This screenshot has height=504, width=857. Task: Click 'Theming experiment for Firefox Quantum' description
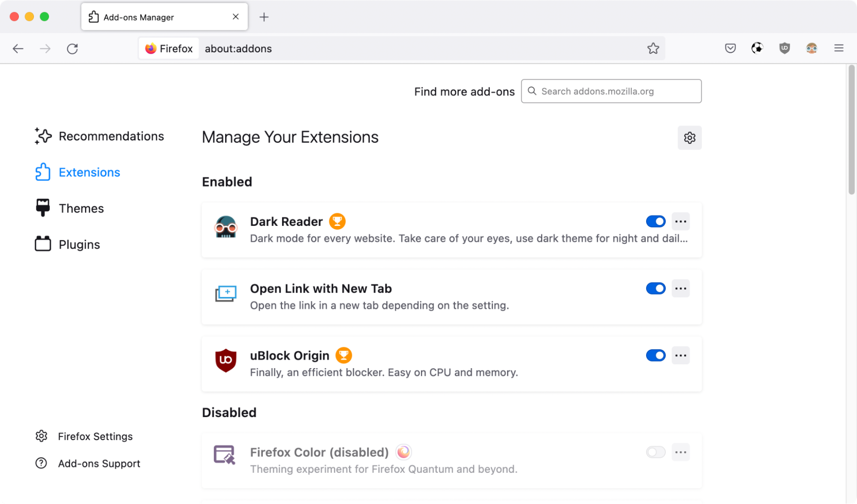pyautogui.click(x=384, y=469)
